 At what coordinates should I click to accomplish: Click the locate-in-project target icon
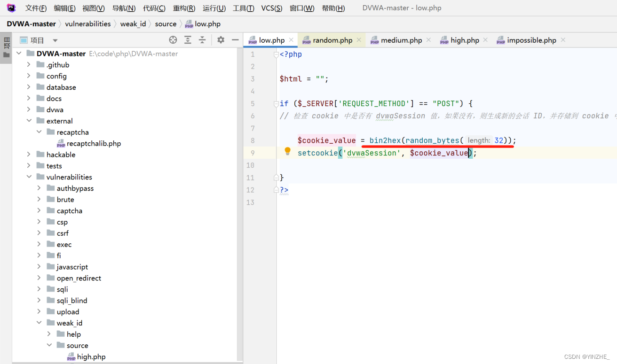point(173,40)
